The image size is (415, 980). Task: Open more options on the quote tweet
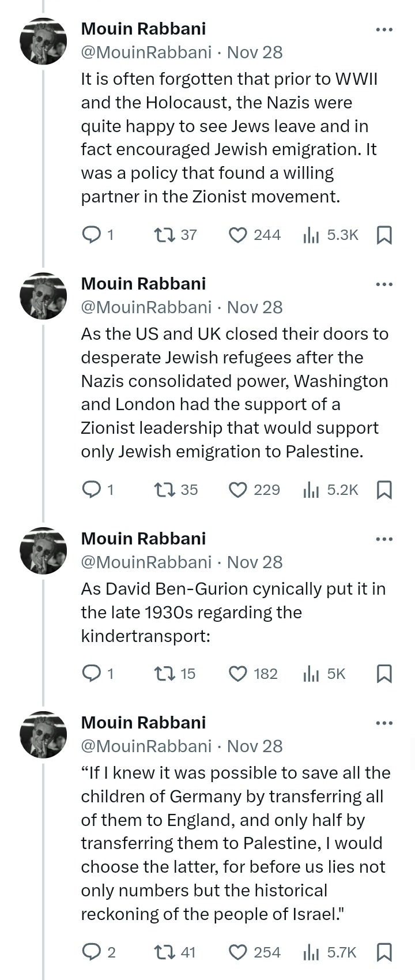pyautogui.click(x=384, y=723)
